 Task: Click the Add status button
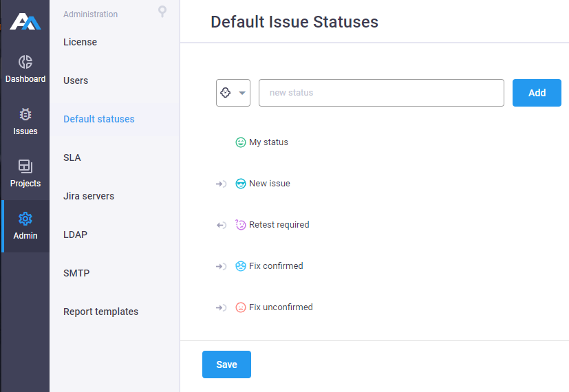click(537, 93)
